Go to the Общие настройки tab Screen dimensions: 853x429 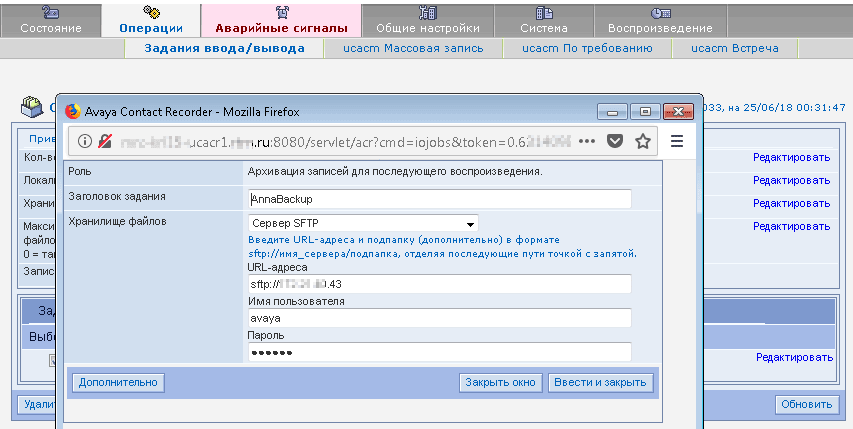pyautogui.click(x=428, y=21)
